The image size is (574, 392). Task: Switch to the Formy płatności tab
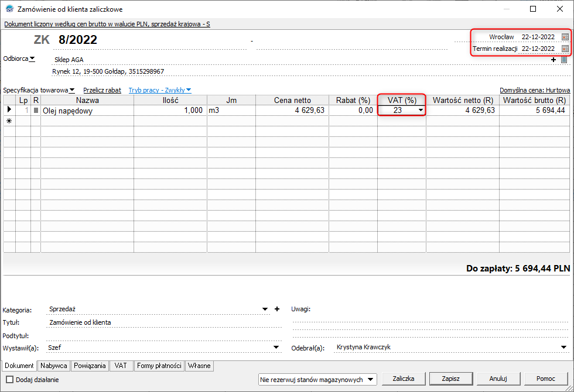click(159, 366)
